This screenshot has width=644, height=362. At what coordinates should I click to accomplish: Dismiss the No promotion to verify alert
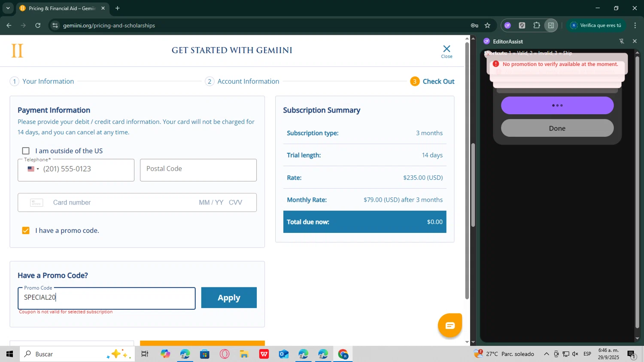pyautogui.click(x=487, y=54)
